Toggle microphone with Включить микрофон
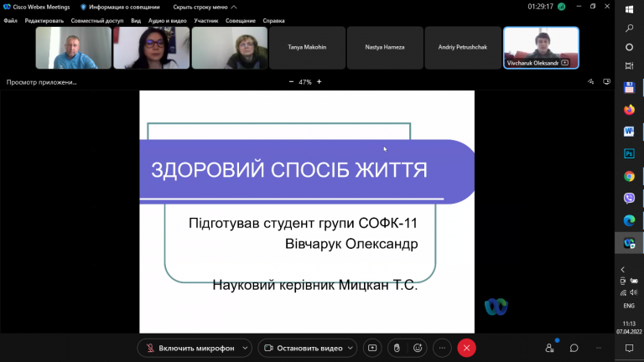This screenshot has height=362, width=644. click(191, 348)
